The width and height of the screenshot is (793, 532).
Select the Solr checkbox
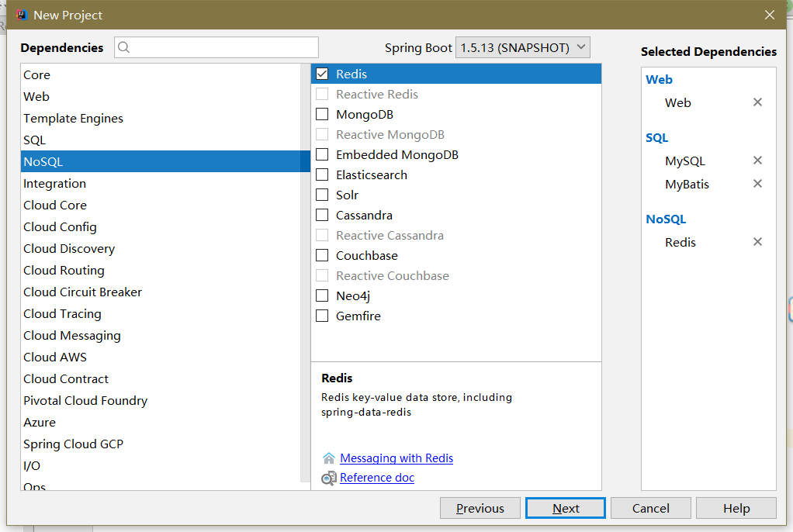[322, 195]
